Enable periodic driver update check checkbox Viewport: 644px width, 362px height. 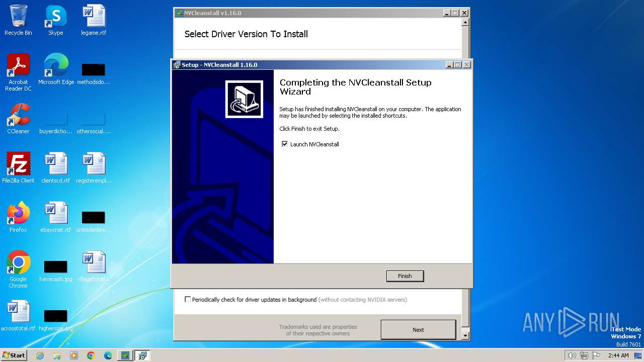click(188, 299)
